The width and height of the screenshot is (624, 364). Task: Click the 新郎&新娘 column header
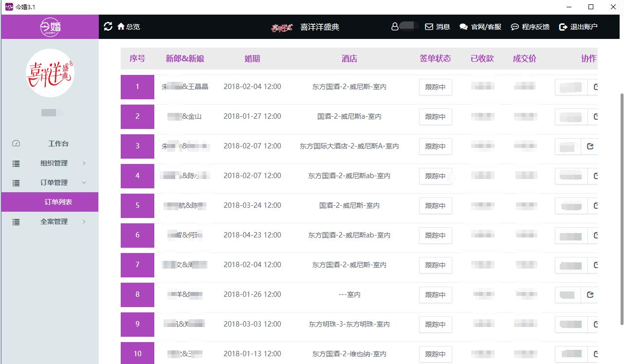[x=185, y=58]
